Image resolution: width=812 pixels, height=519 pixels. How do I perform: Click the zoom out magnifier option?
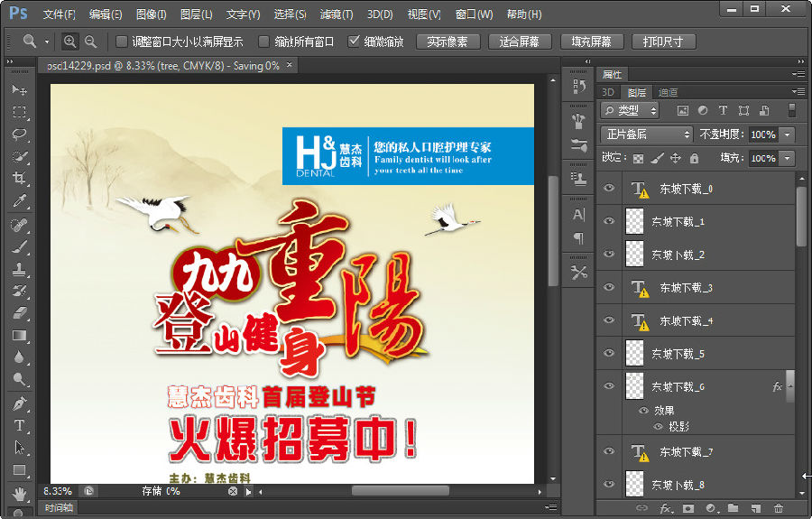point(90,42)
